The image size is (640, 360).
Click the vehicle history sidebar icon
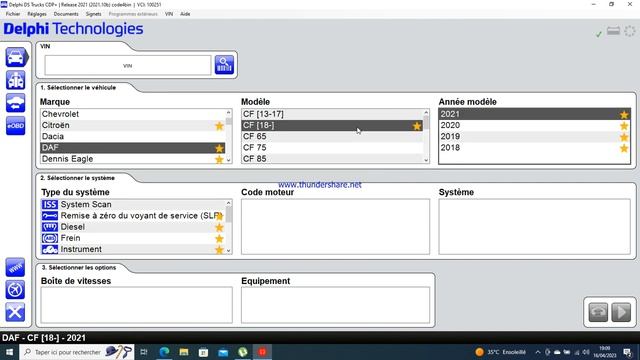point(16,103)
